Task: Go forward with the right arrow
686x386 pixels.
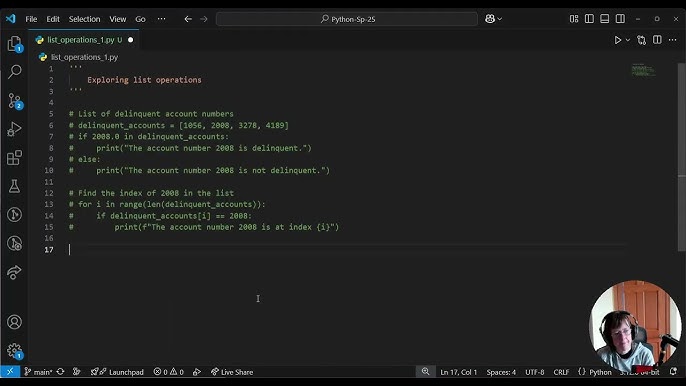Action: [x=203, y=19]
